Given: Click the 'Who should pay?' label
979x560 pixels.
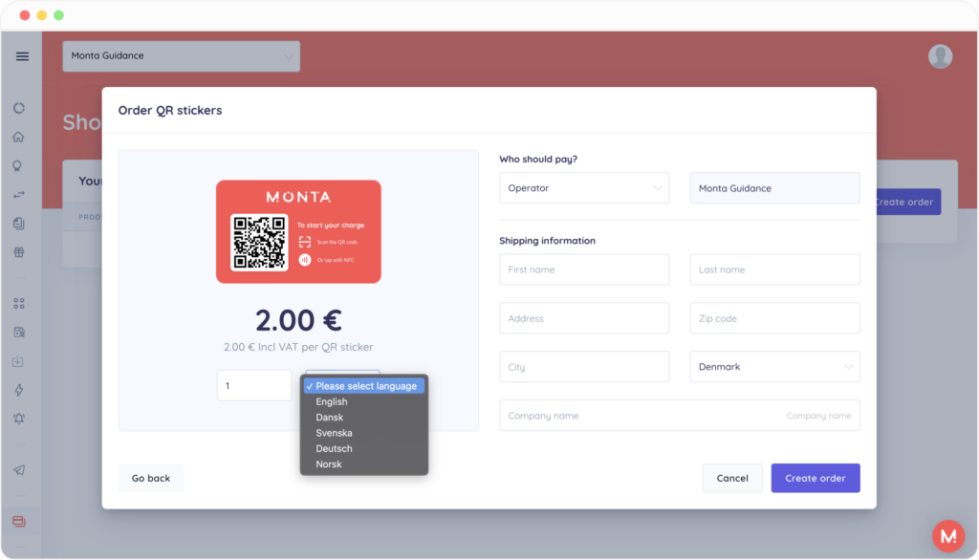Looking at the screenshot, I should click(x=538, y=160).
